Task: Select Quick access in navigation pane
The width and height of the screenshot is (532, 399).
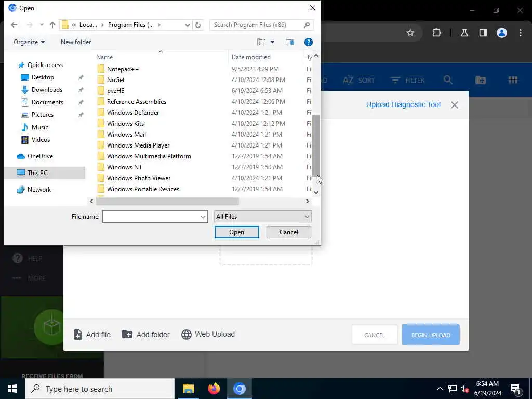Action: [x=45, y=65]
